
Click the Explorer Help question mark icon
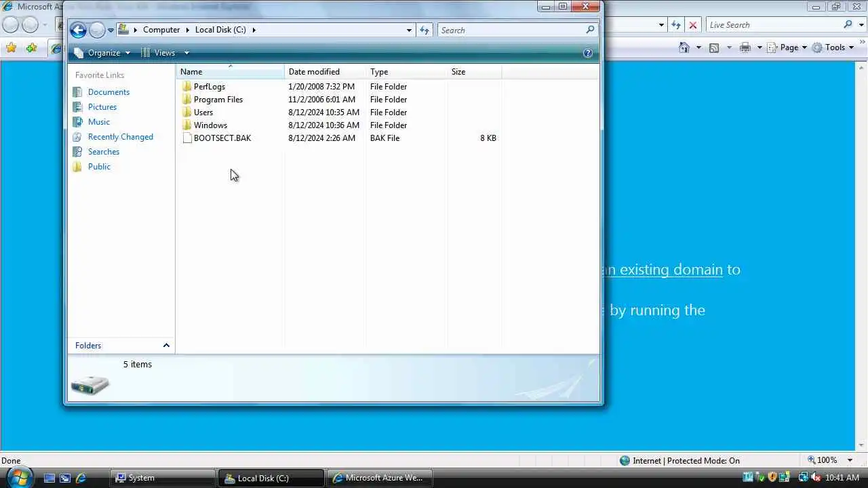pyautogui.click(x=588, y=53)
